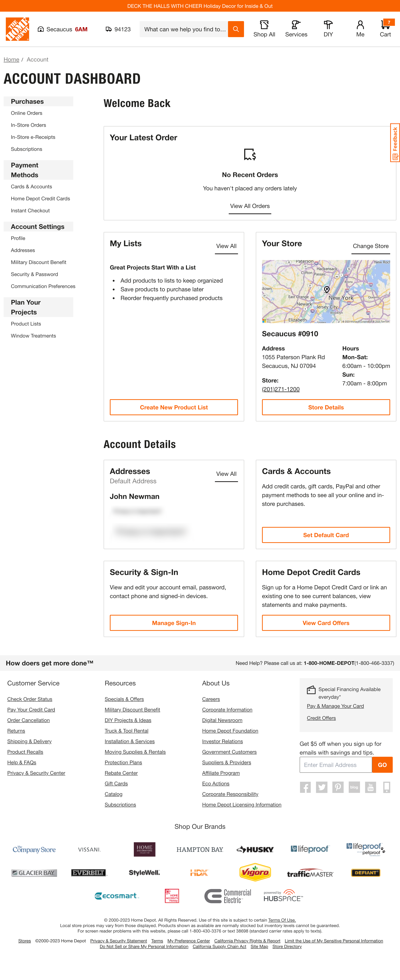Select View All Orders link
The height and width of the screenshot is (980, 400).
(249, 206)
